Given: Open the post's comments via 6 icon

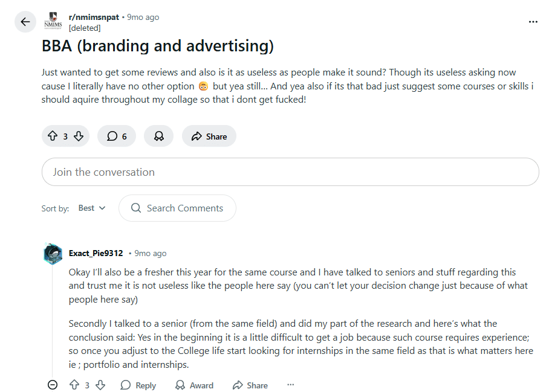Looking at the screenshot, I should tap(117, 137).
